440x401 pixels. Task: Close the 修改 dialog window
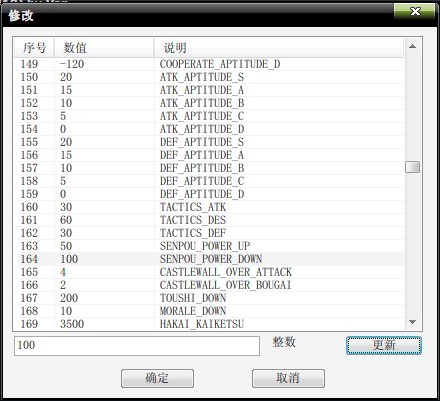click(x=415, y=12)
